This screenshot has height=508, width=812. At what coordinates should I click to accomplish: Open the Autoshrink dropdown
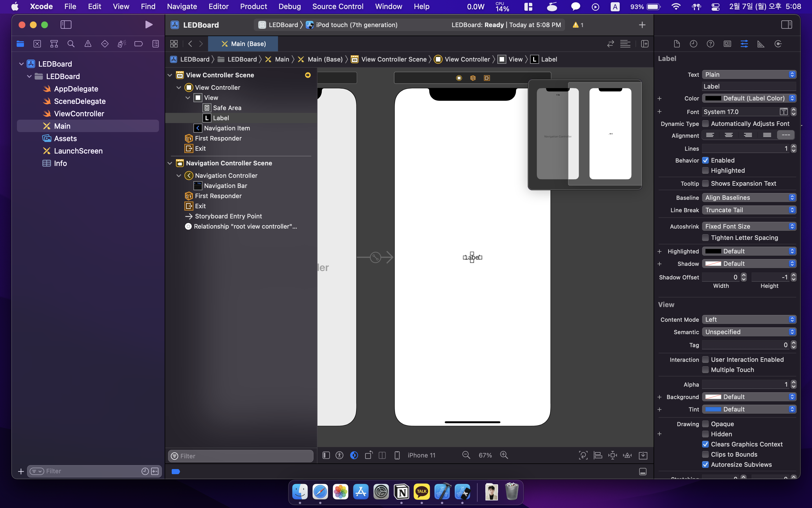pyautogui.click(x=749, y=226)
